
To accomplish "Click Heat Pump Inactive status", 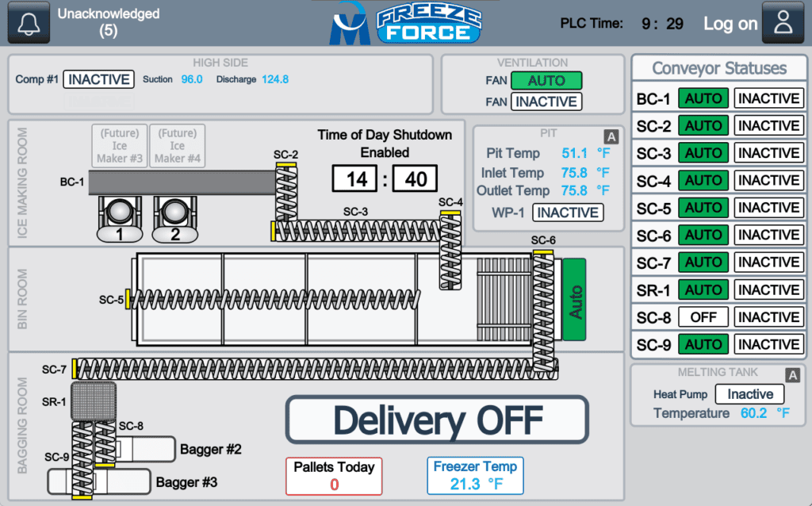I will click(x=750, y=394).
